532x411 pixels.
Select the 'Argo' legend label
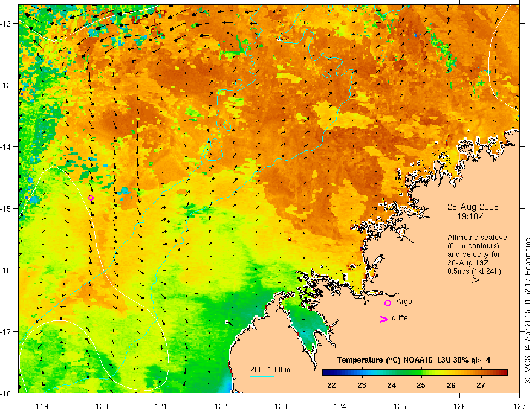(404, 302)
